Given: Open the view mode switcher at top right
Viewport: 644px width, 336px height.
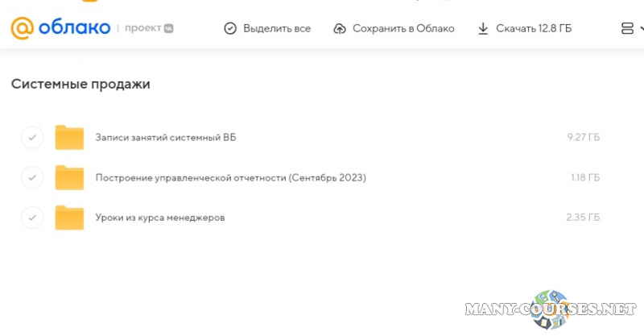Looking at the screenshot, I should point(629,29).
